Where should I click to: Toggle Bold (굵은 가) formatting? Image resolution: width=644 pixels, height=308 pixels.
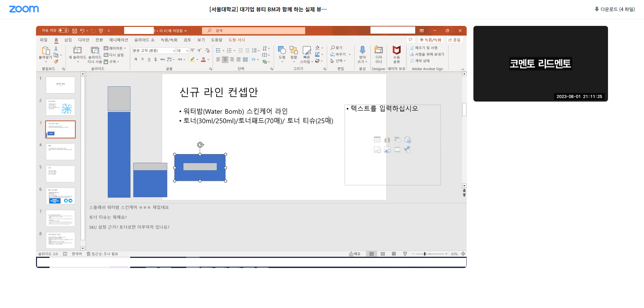136,60
